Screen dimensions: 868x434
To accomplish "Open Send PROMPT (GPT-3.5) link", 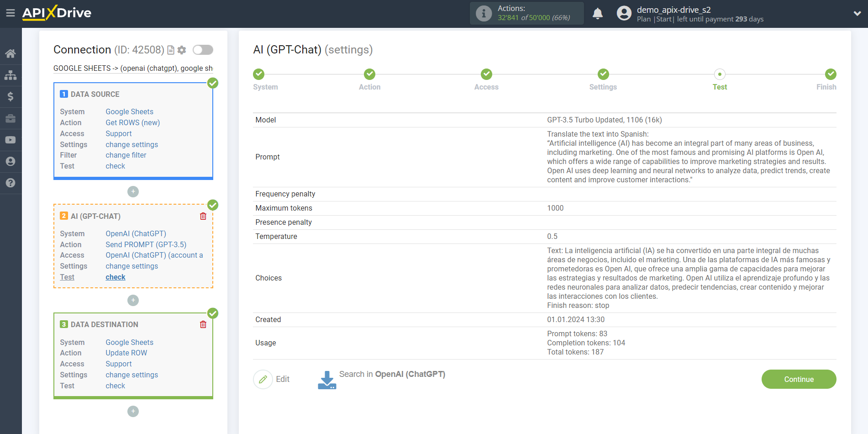I will point(146,244).
